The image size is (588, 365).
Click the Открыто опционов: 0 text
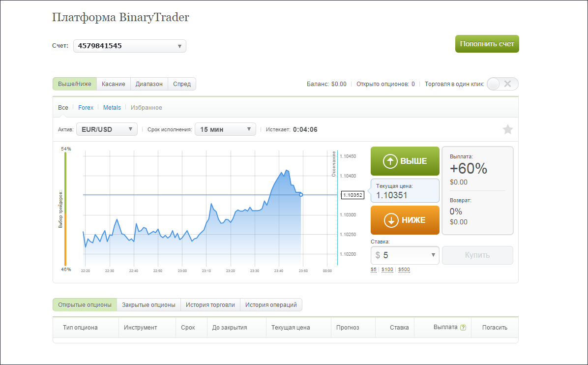click(385, 84)
